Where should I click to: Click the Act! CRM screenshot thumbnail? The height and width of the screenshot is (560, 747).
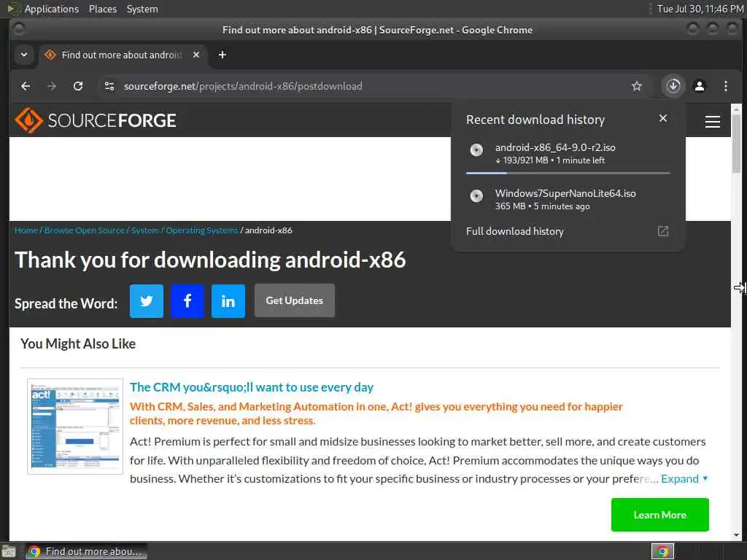pyautogui.click(x=75, y=426)
